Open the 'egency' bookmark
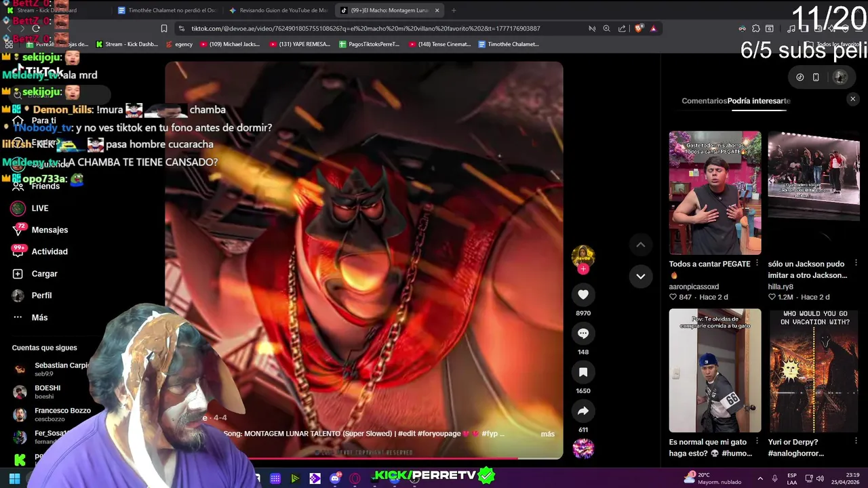The width and height of the screenshot is (868, 488). [x=178, y=44]
